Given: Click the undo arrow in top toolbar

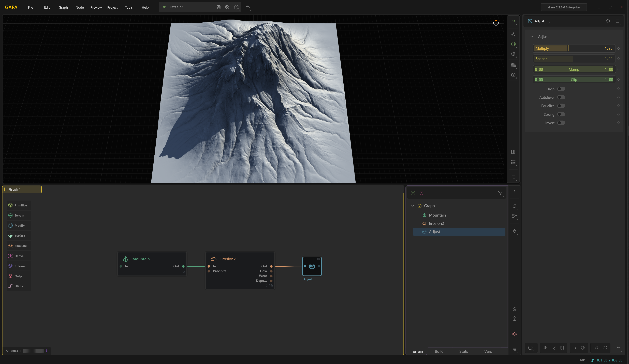Looking at the screenshot, I should (248, 7).
